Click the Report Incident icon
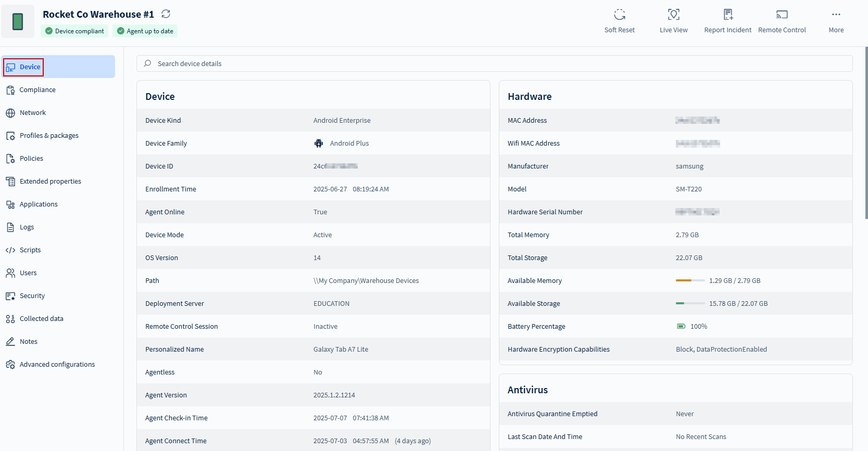This screenshot has height=451, width=868. point(727,15)
